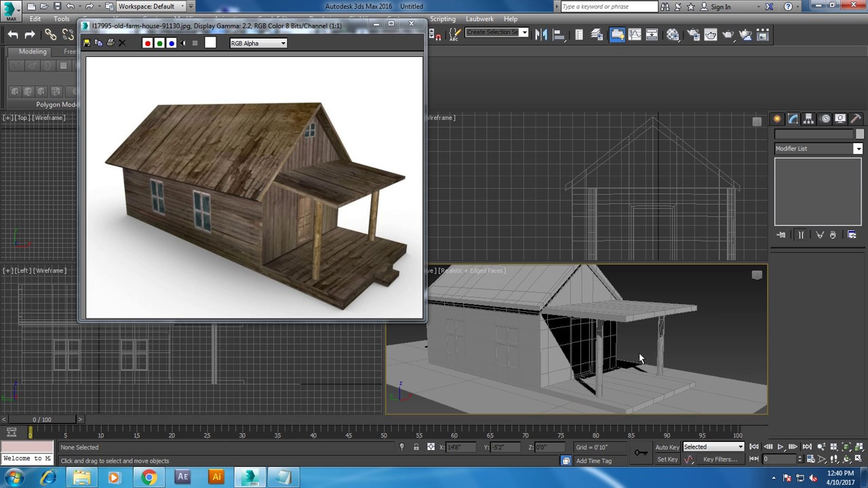Click the Key Filters... button

719,460
